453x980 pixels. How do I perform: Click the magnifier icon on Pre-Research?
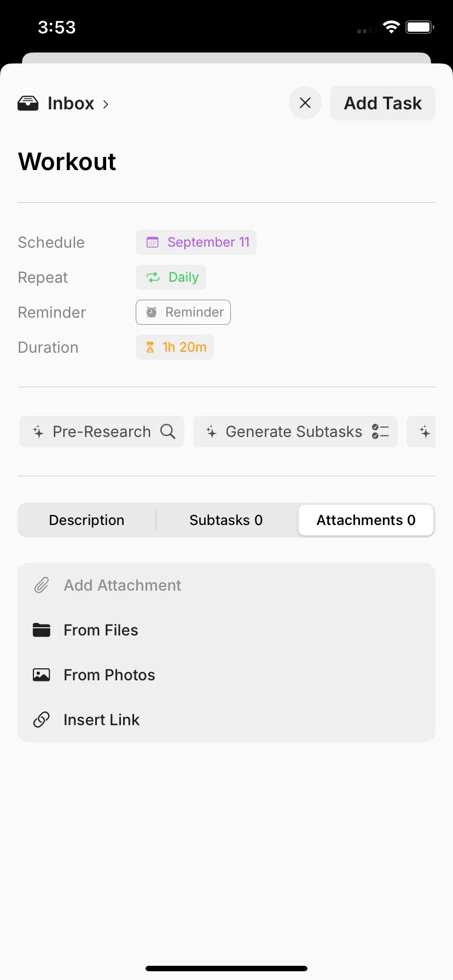[168, 431]
